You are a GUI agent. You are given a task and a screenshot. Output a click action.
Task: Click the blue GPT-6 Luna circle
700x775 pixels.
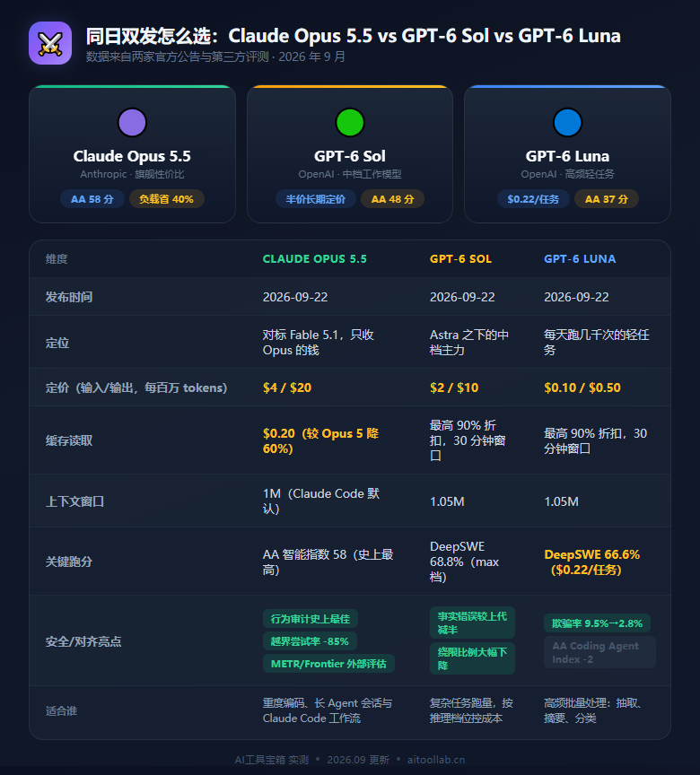click(x=567, y=122)
